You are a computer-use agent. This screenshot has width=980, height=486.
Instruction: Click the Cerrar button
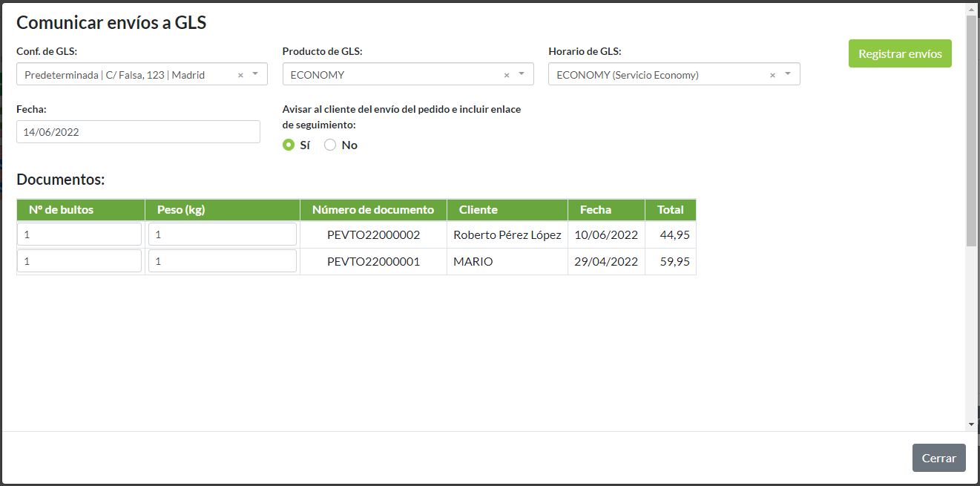[x=938, y=458]
